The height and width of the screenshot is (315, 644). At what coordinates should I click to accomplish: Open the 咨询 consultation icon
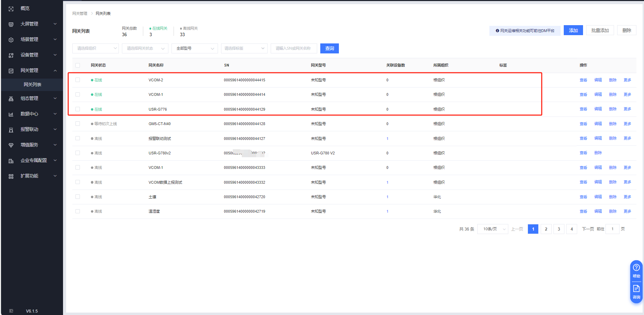point(636,289)
